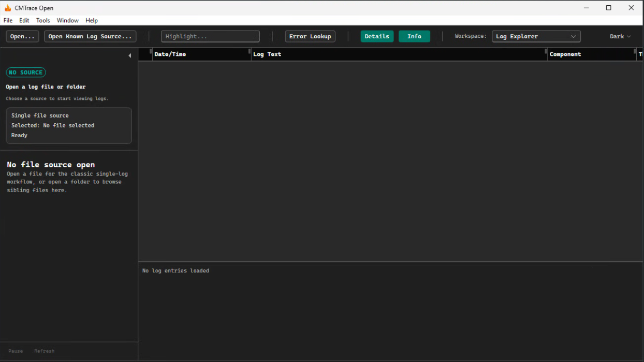Click the Refresh button
The image size is (644, 362).
[44, 351]
